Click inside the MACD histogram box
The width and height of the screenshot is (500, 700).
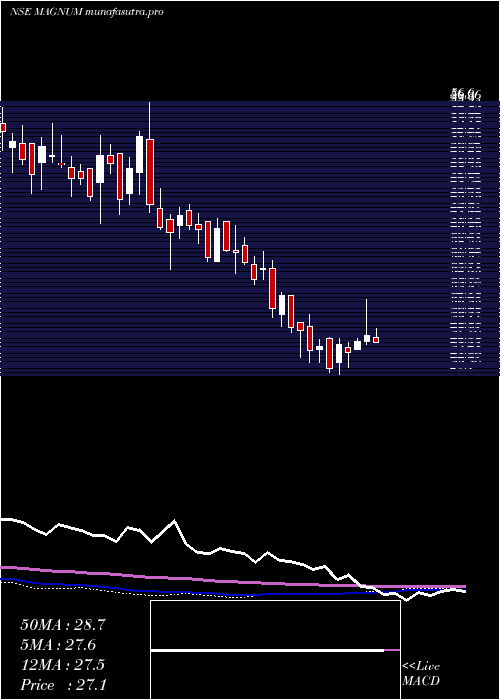[275, 650]
